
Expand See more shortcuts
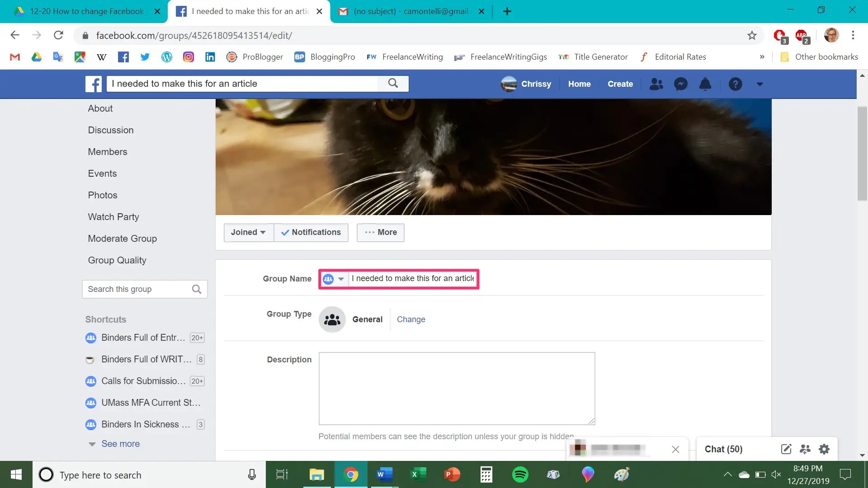tap(120, 444)
